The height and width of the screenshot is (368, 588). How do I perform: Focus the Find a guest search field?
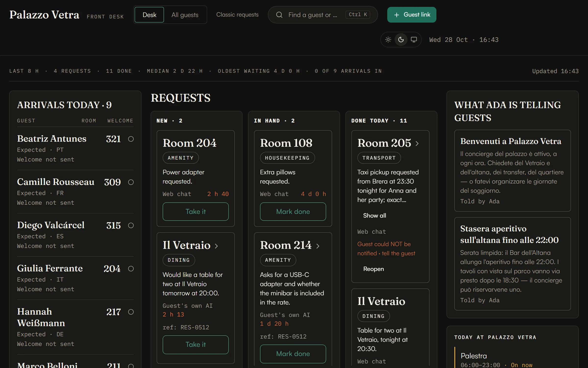(x=323, y=15)
